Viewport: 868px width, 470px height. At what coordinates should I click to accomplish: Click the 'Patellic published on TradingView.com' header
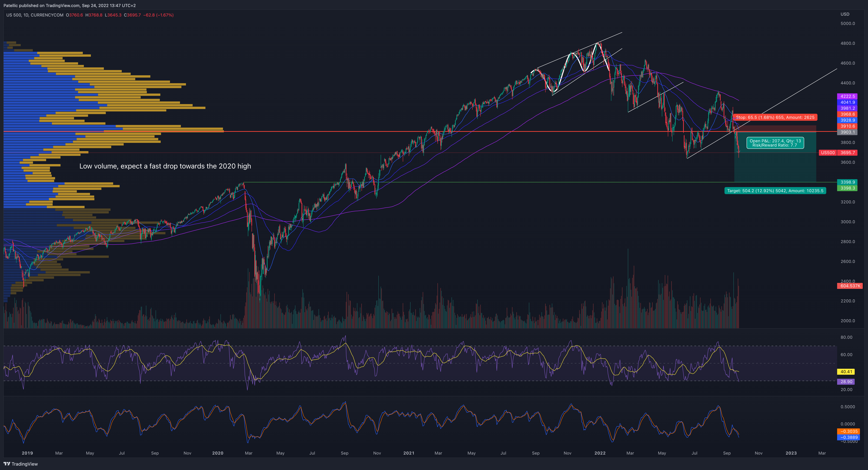[x=69, y=5]
